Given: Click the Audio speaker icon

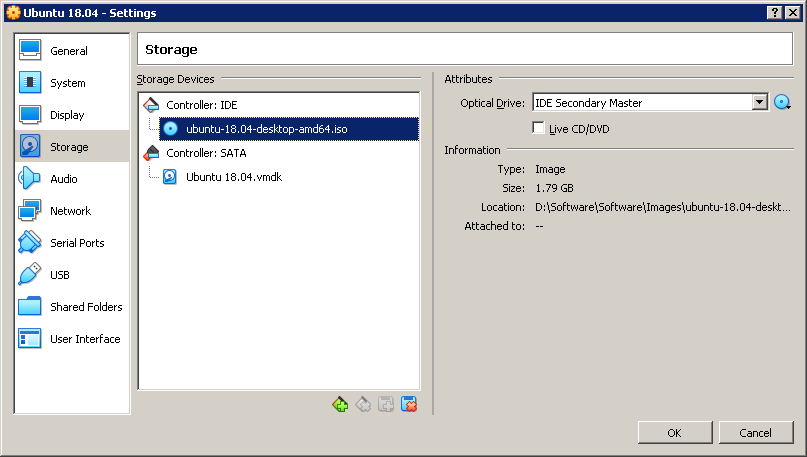Looking at the screenshot, I should click(29, 178).
